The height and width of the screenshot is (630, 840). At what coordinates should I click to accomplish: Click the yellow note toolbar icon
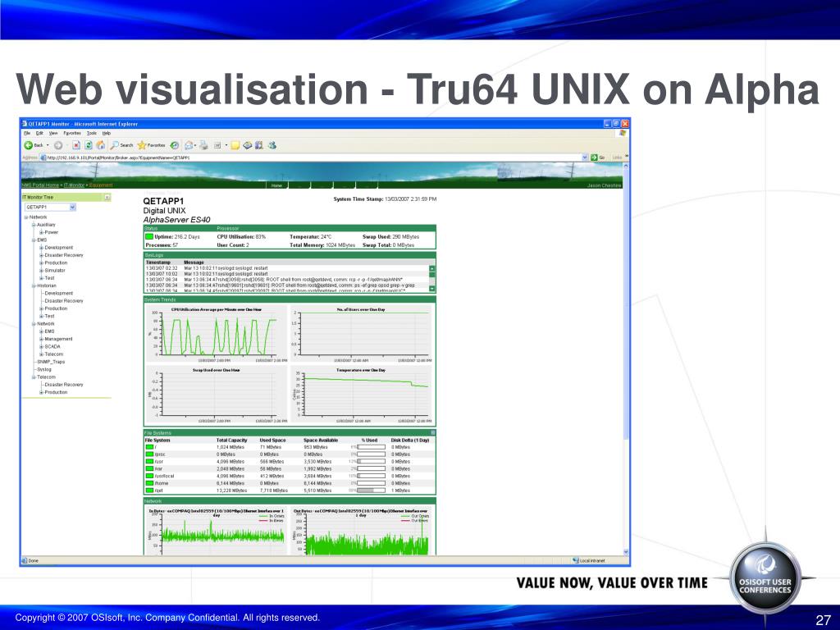(x=235, y=145)
